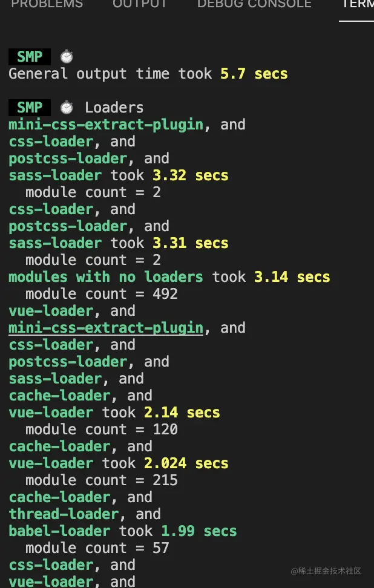
Task: Click the SMP badge above General output
Action: point(30,57)
